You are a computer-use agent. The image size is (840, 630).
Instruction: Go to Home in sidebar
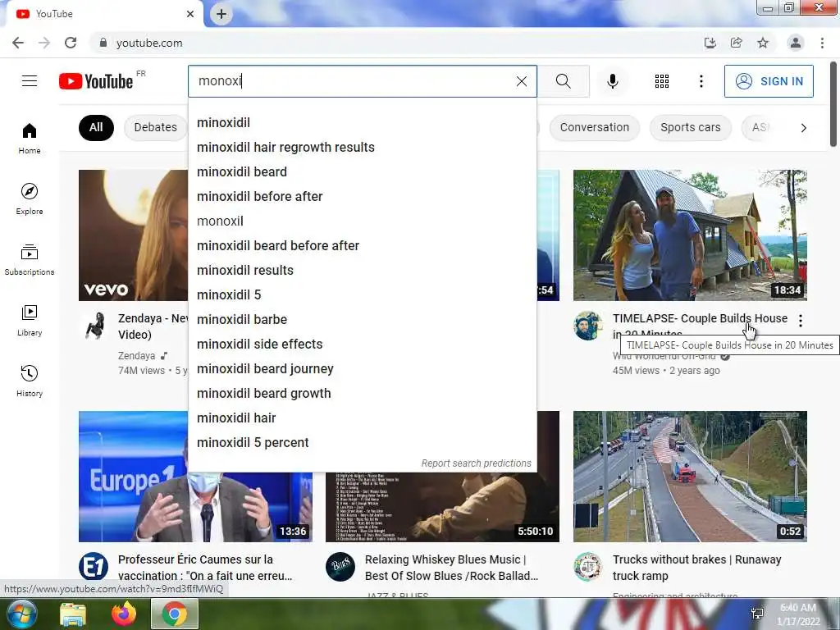pos(30,138)
